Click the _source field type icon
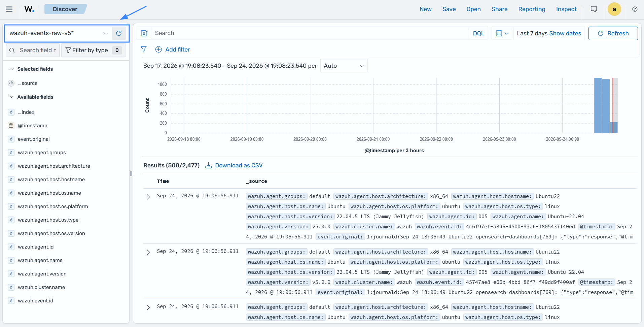Image resolution: width=644 pixels, height=327 pixels. [11, 83]
